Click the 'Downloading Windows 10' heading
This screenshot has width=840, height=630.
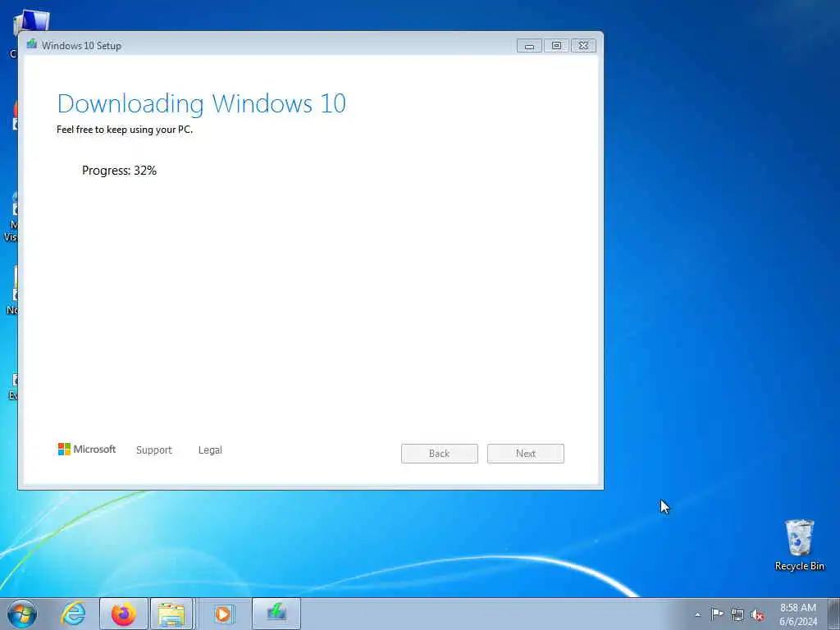click(x=202, y=103)
